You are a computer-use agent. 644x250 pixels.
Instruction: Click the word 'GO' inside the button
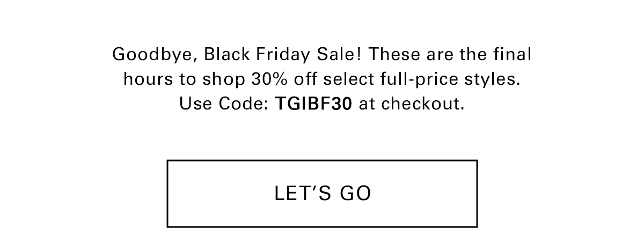[x=353, y=194]
